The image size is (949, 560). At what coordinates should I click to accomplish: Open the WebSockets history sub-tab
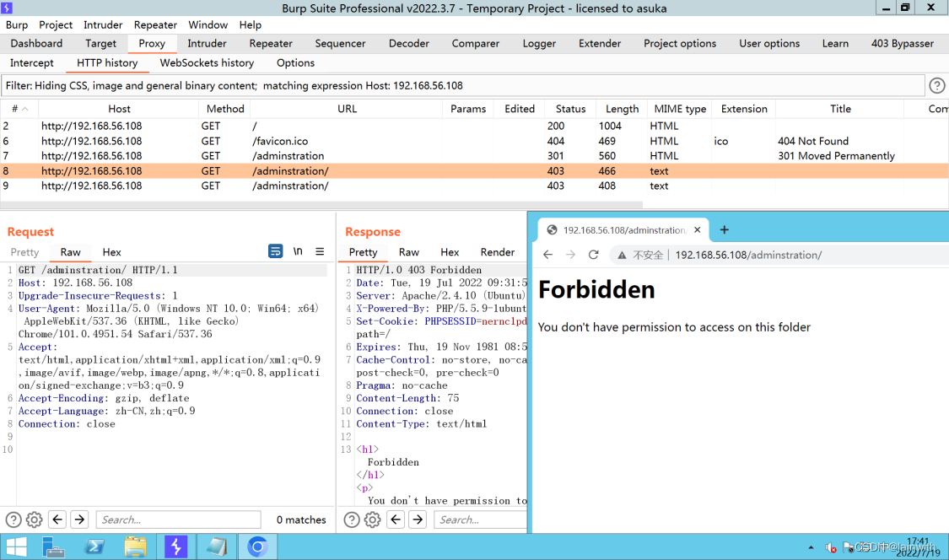point(207,63)
